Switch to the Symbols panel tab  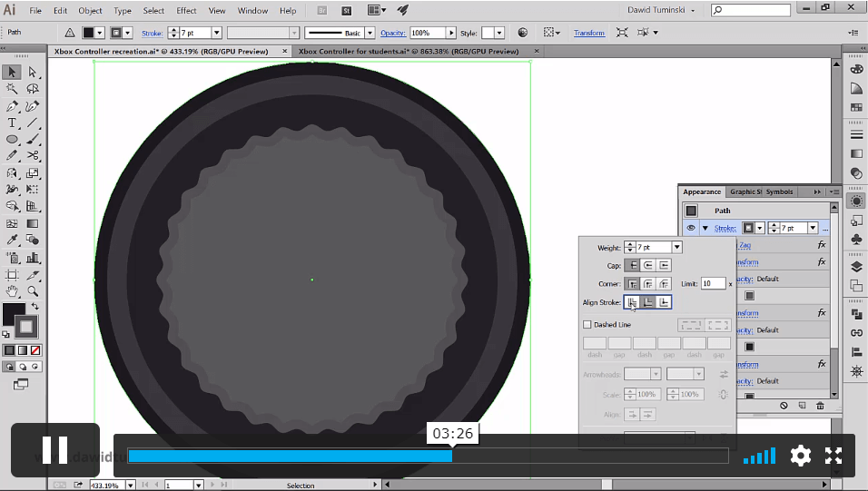(779, 191)
